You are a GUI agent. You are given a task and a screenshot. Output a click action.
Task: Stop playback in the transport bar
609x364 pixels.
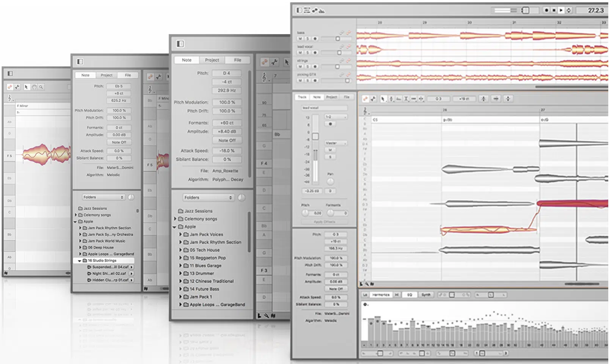(554, 10)
